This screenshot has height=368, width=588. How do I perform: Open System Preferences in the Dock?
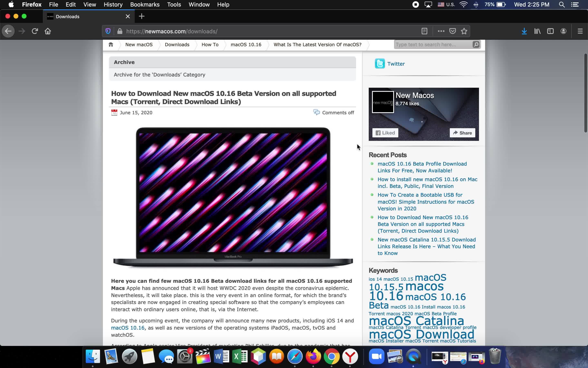coord(185,357)
